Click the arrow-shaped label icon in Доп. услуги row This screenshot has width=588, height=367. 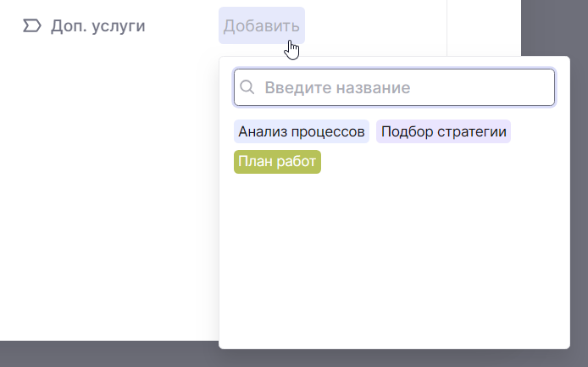(31, 26)
